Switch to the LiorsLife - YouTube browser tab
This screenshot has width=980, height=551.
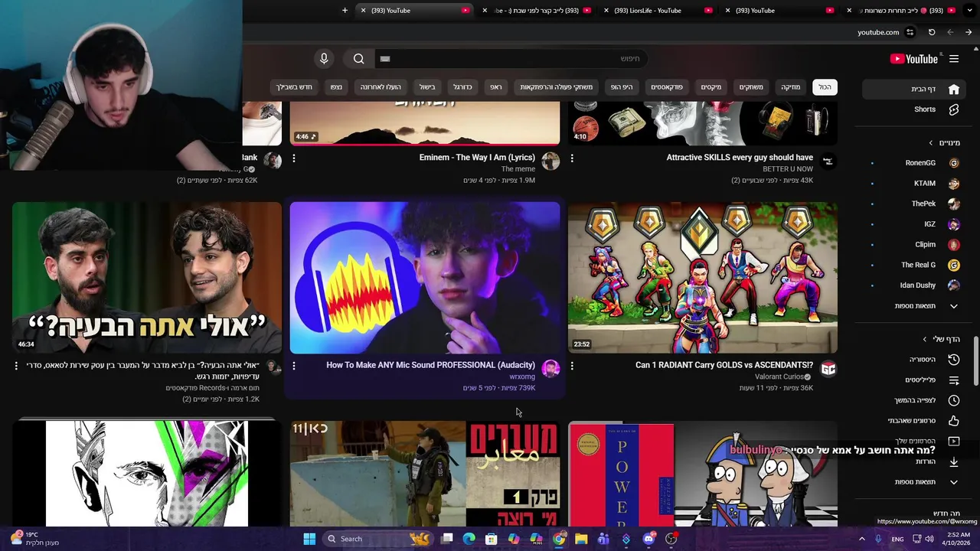coord(655,11)
